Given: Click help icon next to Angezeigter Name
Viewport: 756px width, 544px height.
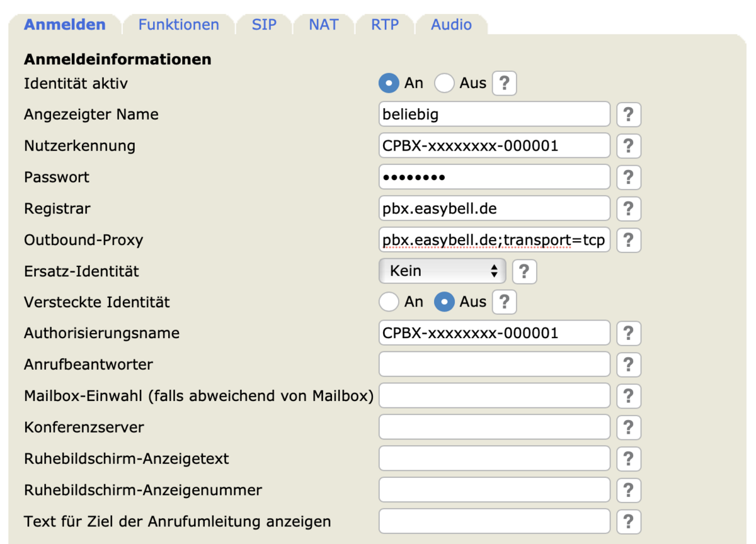Looking at the screenshot, I should (x=628, y=115).
